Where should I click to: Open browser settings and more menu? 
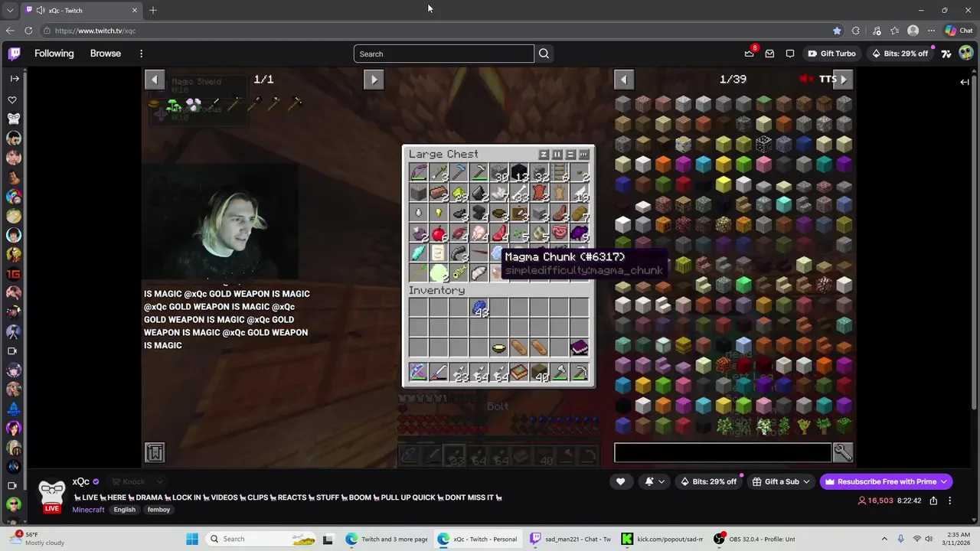coord(931,31)
